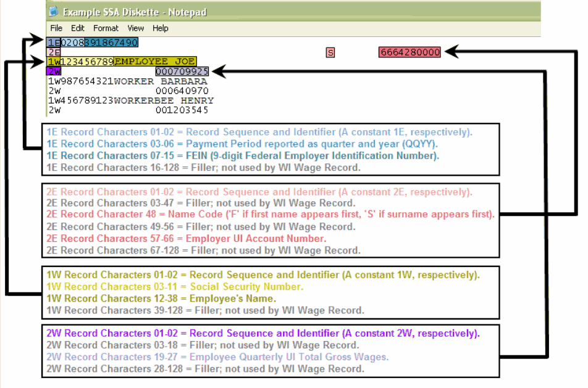Open the File menu
588x388 pixels.
[x=56, y=28]
